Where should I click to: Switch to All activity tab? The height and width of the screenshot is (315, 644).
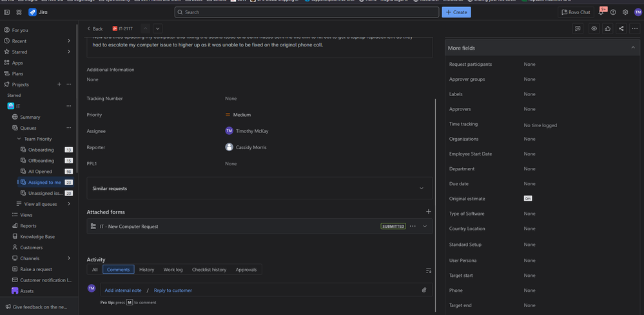(x=95, y=270)
